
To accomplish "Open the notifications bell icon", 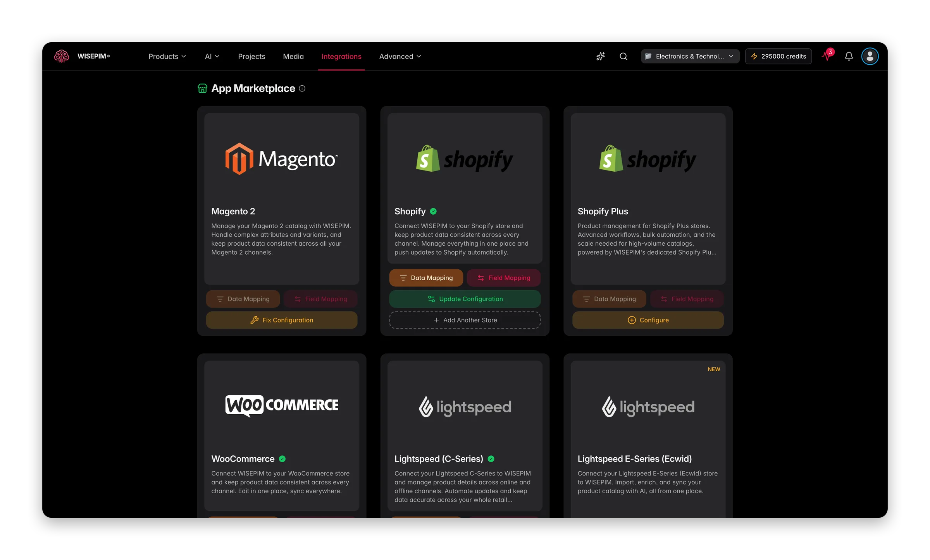I will (849, 56).
